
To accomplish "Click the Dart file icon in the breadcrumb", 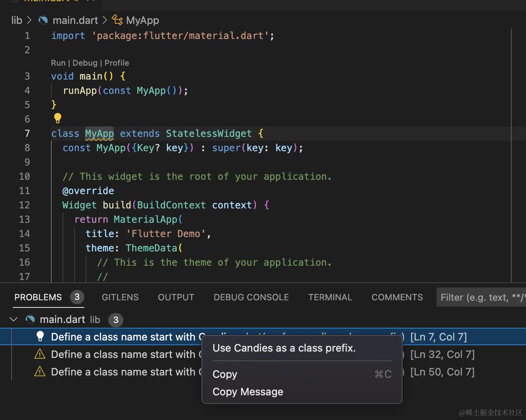I will click(43, 20).
